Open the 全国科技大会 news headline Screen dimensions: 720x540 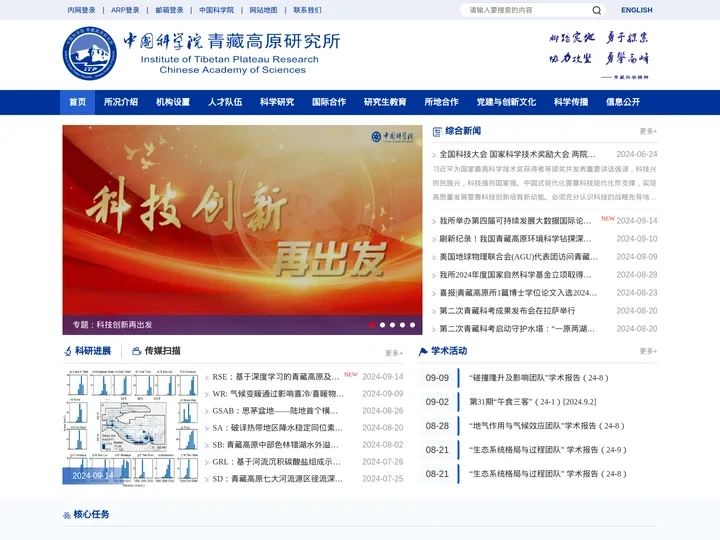[x=517, y=154]
